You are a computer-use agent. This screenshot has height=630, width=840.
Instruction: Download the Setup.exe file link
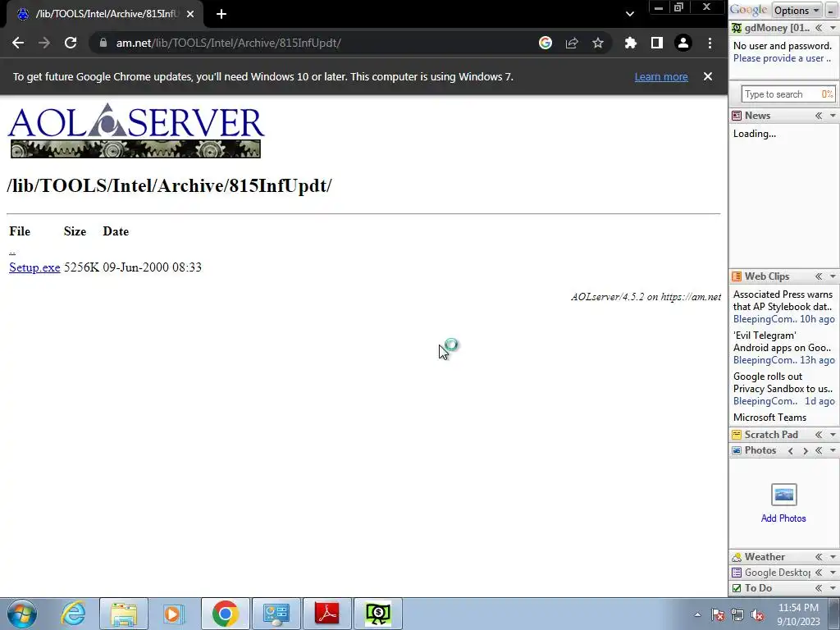click(x=34, y=267)
